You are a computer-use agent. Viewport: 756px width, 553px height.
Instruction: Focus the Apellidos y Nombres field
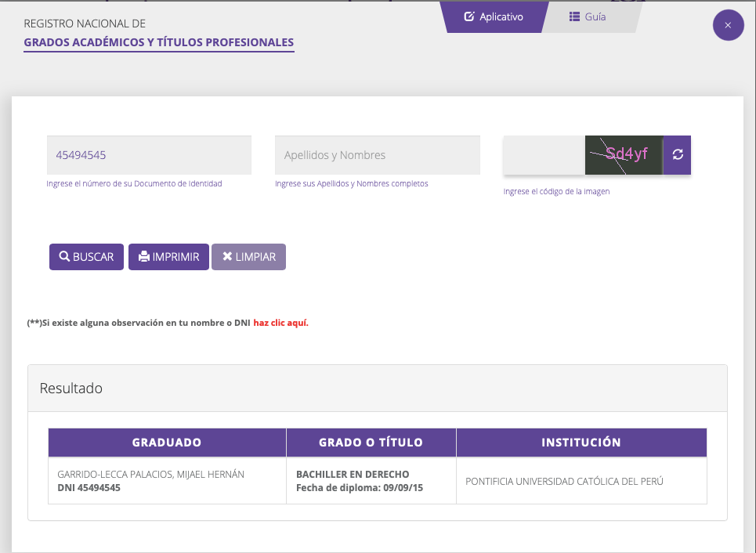[x=377, y=155]
